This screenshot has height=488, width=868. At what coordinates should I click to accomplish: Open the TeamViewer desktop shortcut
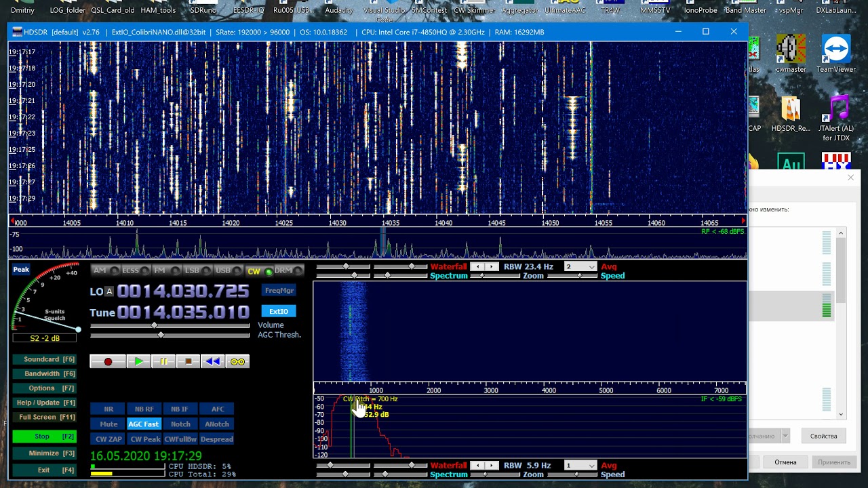pos(836,54)
